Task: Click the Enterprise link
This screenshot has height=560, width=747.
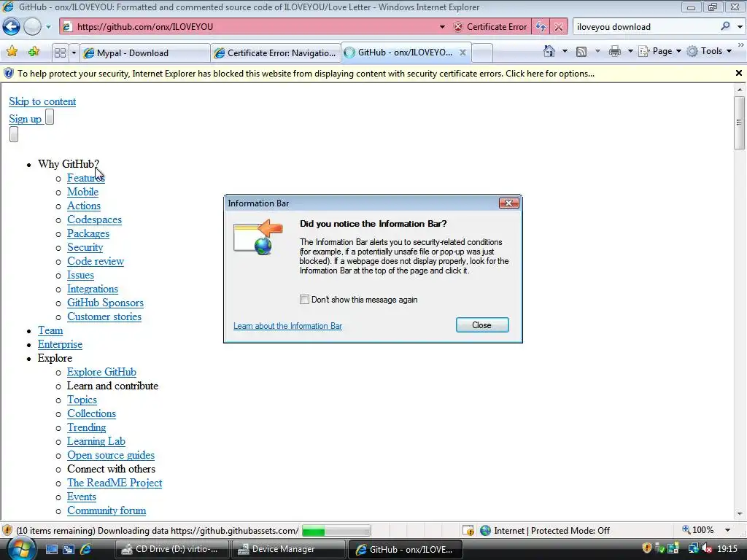Action: pyautogui.click(x=60, y=344)
